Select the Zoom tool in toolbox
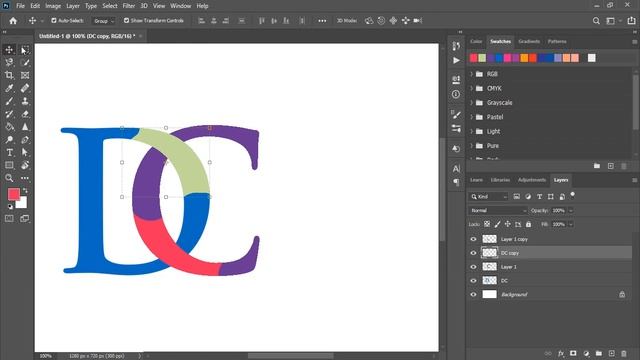This screenshot has width=640, height=360. point(9,178)
